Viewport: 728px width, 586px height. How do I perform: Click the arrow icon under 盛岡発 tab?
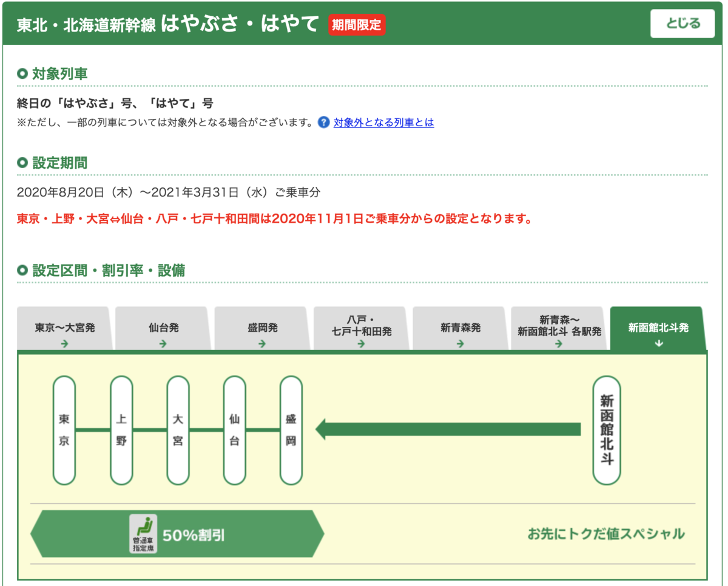262,344
